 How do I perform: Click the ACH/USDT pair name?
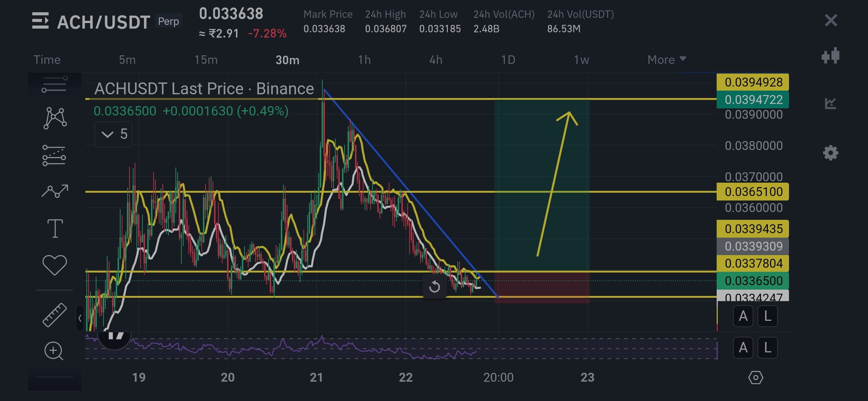[x=103, y=22]
